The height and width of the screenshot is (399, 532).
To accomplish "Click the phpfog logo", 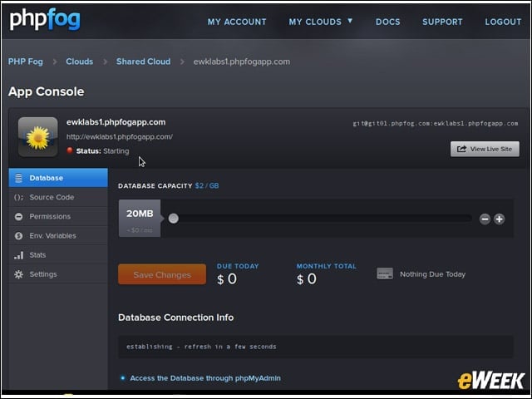I will [45, 19].
